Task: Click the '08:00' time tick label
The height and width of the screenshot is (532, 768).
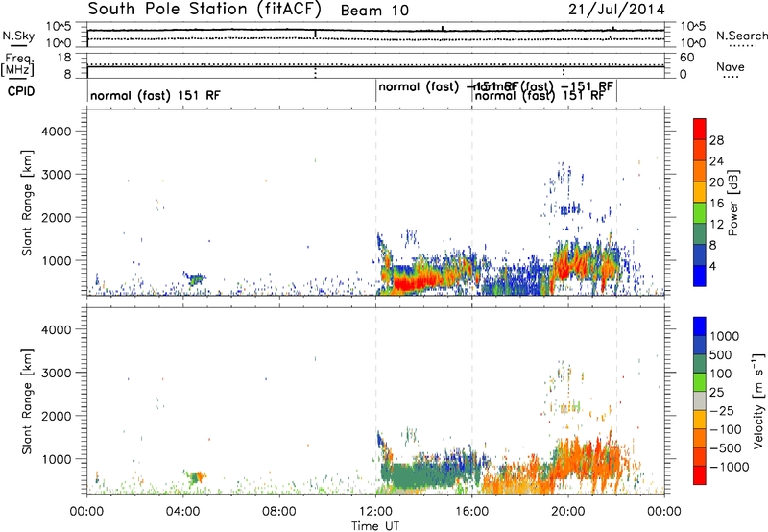Action: click(279, 512)
